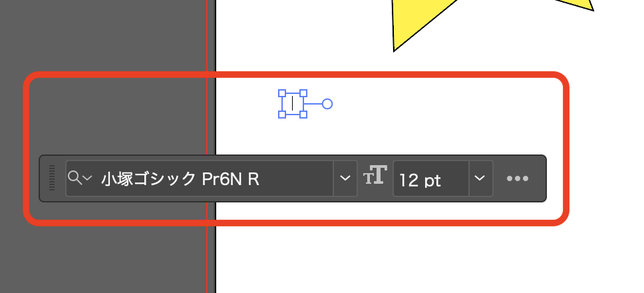
Task: Select the yellow shape at top right
Action: coord(575,4)
